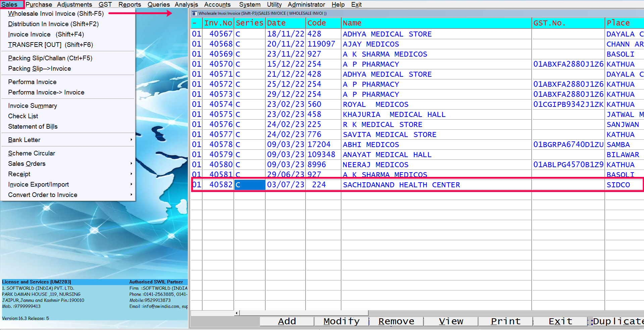Click the Duplicate button
The height and width of the screenshot is (330, 644).
[617, 321]
